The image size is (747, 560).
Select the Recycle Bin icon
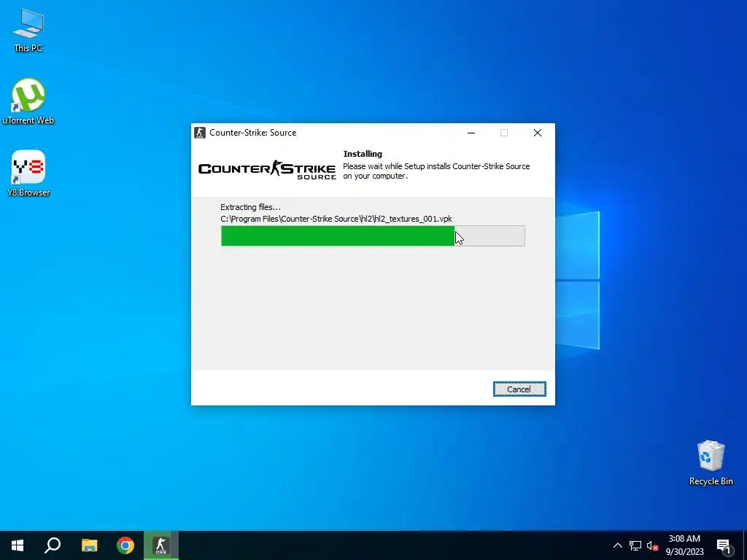[x=711, y=463]
